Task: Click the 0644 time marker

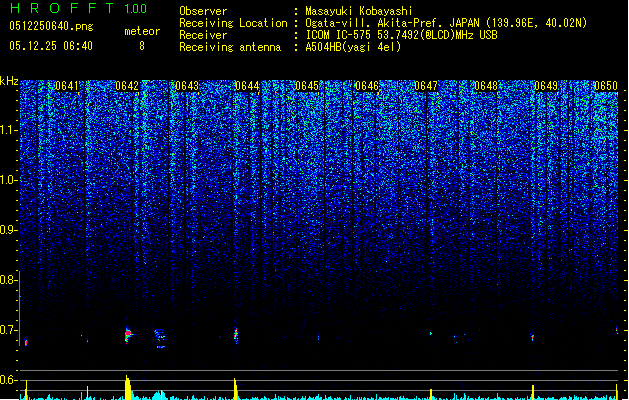Action: click(x=247, y=86)
